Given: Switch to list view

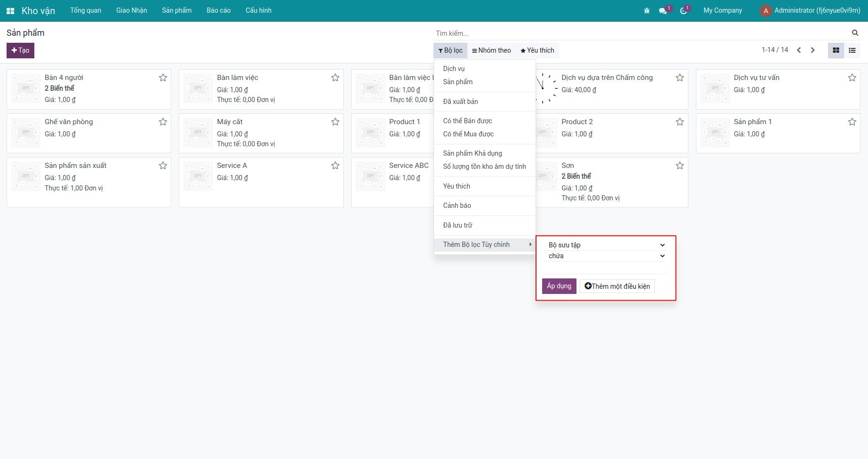Looking at the screenshot, I should point(852,50).
